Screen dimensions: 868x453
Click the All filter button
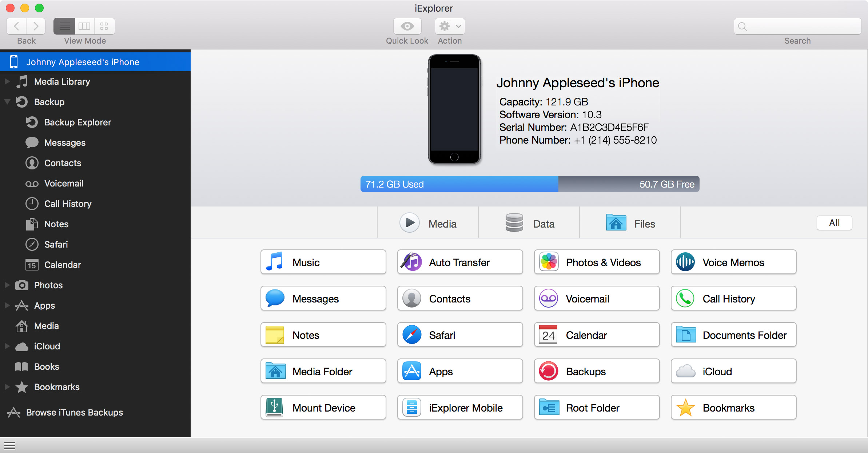tap(833, 224)
